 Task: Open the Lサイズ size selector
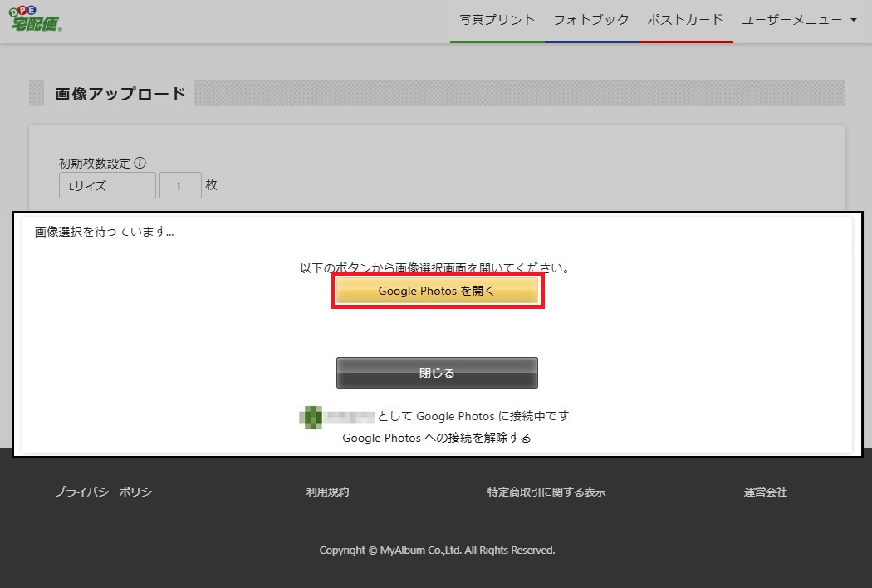107,185
